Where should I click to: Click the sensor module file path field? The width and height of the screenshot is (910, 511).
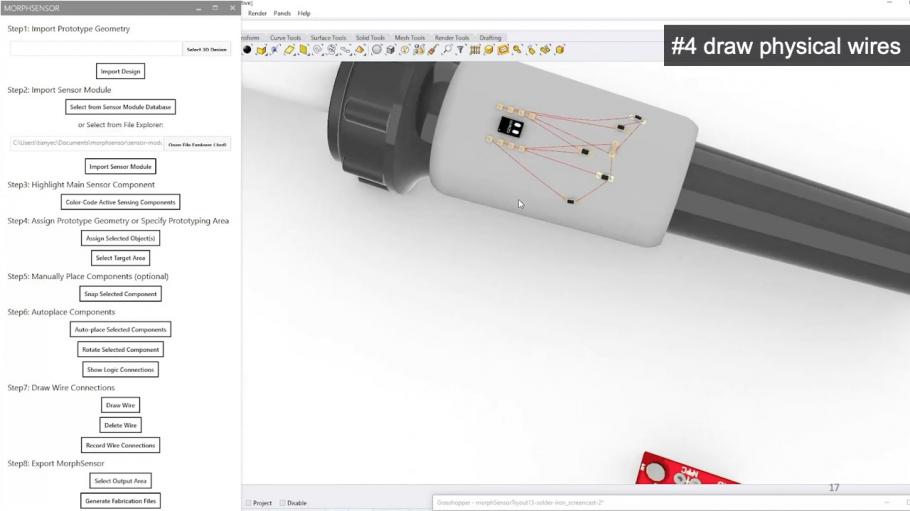[86, 143]
